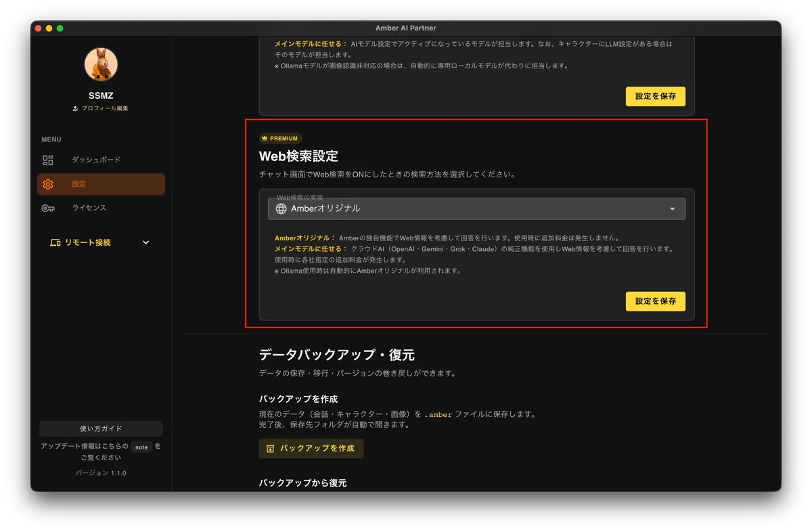The image size is (812, 532).
Task: Close the window with red button
Action: (x=38, y=28)
